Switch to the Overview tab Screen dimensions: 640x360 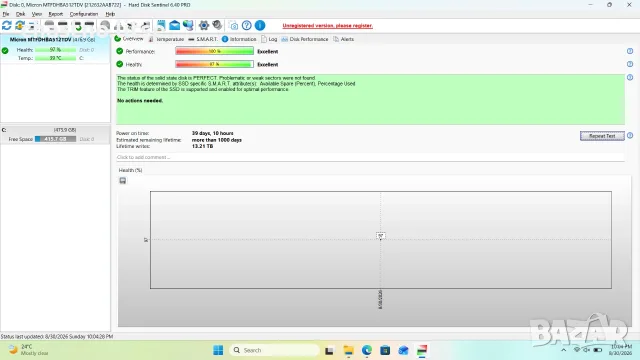129,39
